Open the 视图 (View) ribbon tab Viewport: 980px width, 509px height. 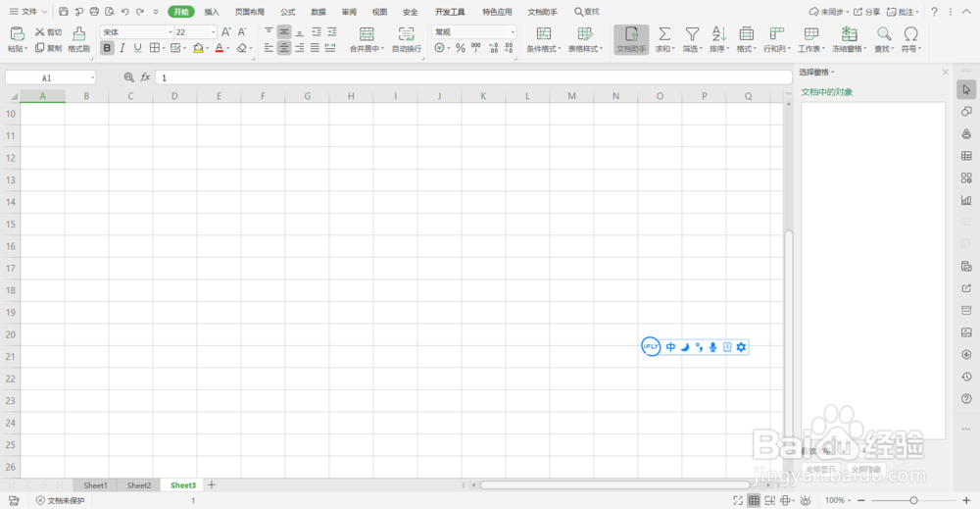pyautogui.click(x=379, y=12)
